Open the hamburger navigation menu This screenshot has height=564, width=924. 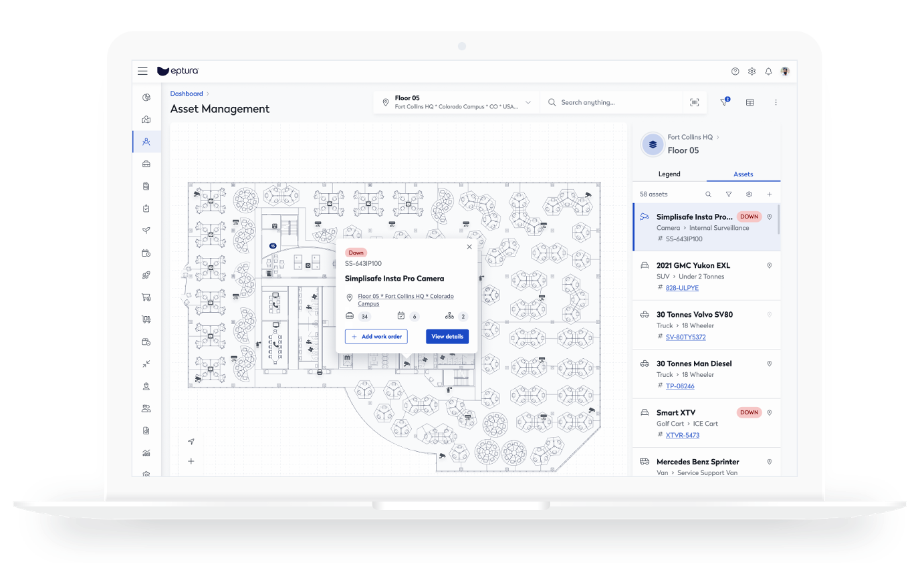(x=142, y=71)
